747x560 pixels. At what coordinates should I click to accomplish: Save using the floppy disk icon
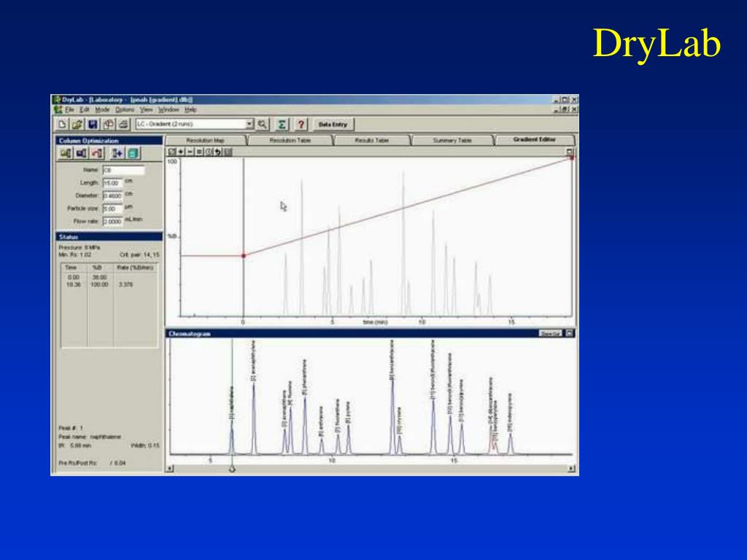93,124
